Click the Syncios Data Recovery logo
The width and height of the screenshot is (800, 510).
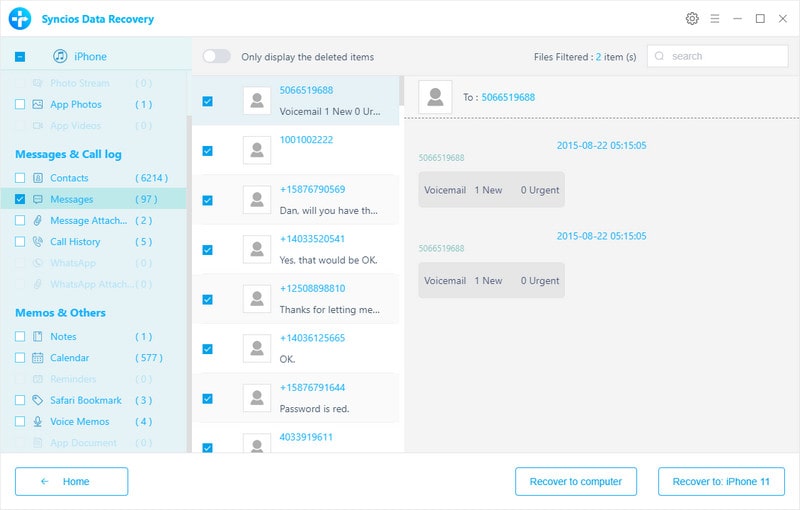click(x=20, y=19)
